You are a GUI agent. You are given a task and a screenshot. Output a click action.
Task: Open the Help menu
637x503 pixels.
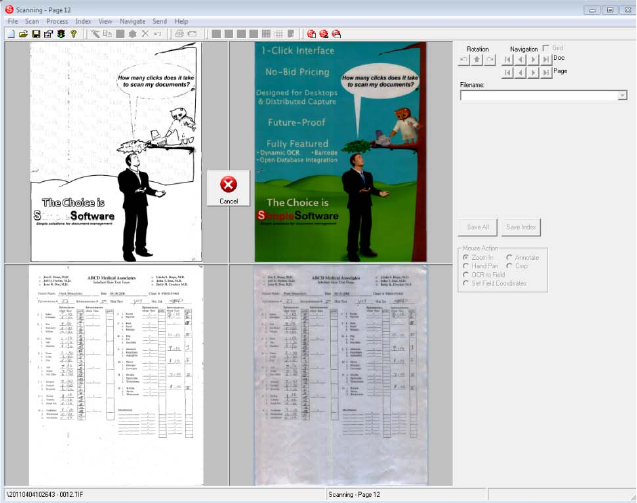[x=181, y=21]
